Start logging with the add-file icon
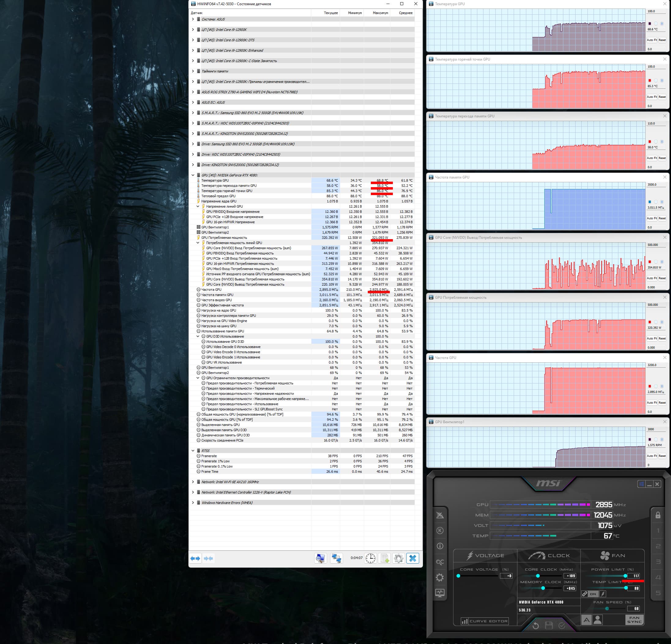The height and width of the screenshot is (644, 671). pyautogui.click(x=384, y=558)
